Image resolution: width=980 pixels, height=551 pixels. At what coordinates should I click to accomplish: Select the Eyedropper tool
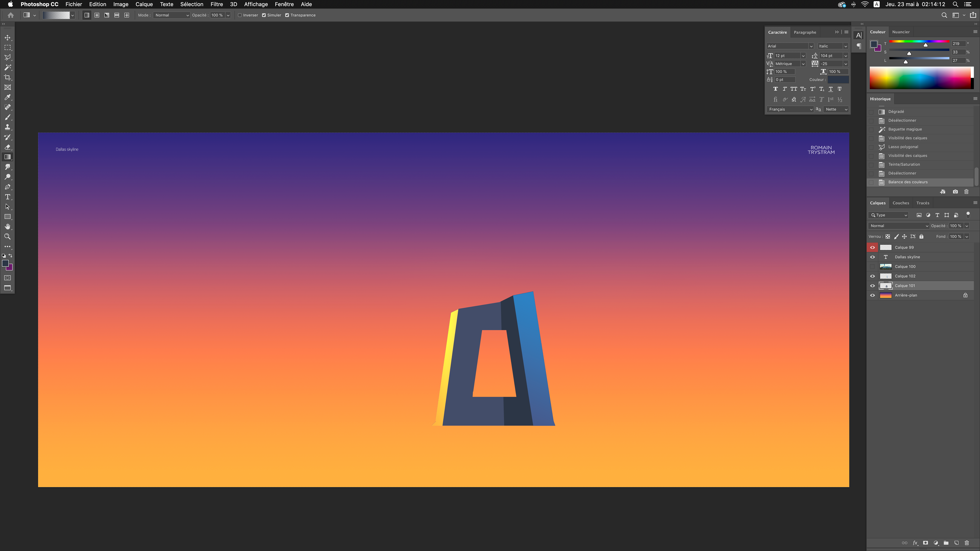[8, 97]
